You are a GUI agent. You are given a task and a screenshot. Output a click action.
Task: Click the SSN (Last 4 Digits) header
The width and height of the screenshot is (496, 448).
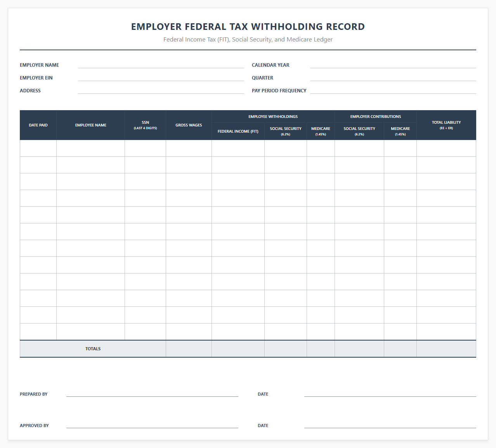click(145, 125)
